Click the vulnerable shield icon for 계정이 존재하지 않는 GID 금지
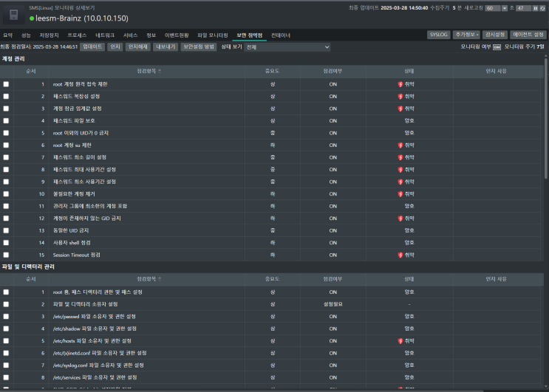 [x=400, y=219]
